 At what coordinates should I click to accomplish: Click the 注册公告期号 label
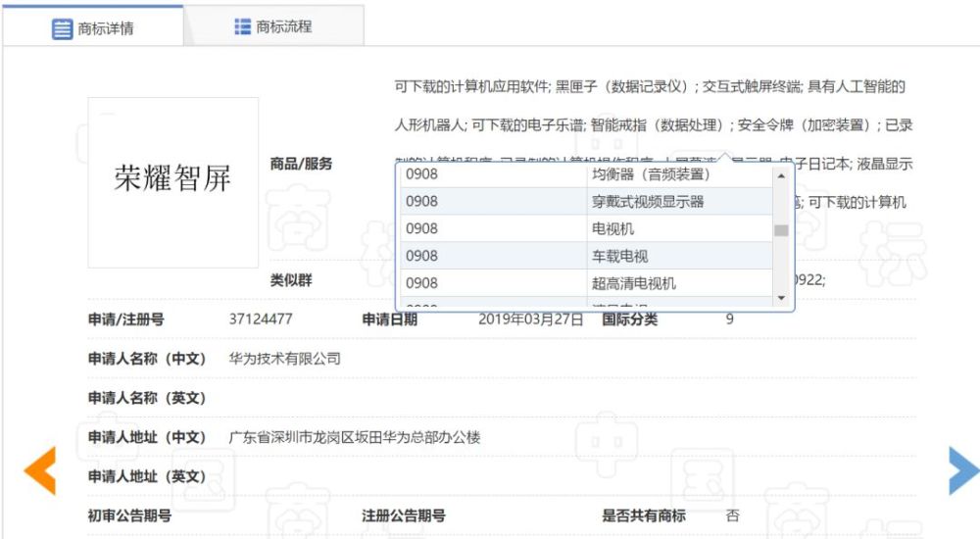click(x=404, y=515)
